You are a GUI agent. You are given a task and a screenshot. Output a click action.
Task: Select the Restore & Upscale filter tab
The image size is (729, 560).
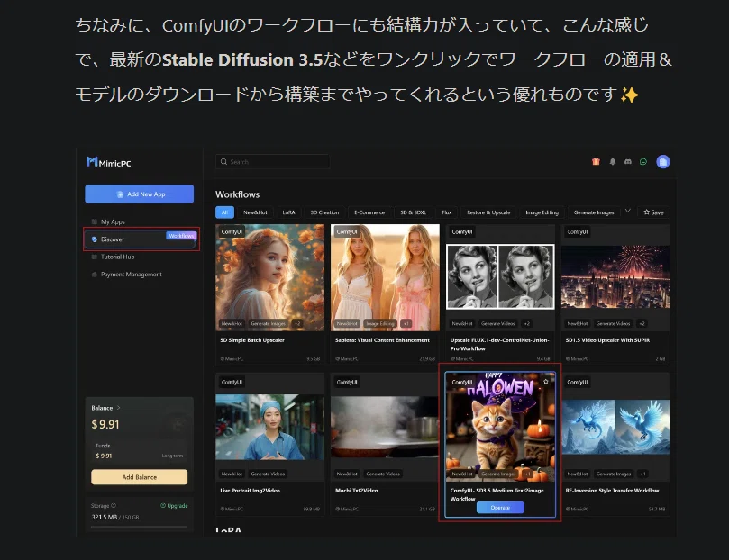488,212
